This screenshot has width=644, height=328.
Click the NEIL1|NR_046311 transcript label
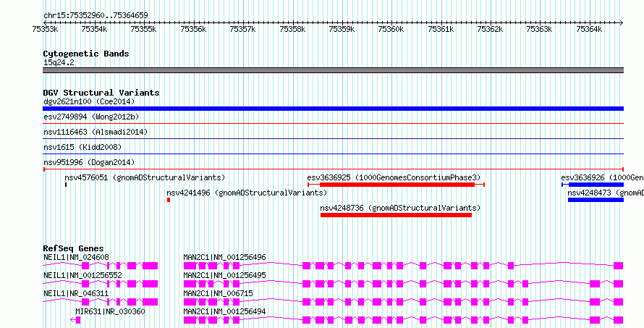[x=76, y=293]
